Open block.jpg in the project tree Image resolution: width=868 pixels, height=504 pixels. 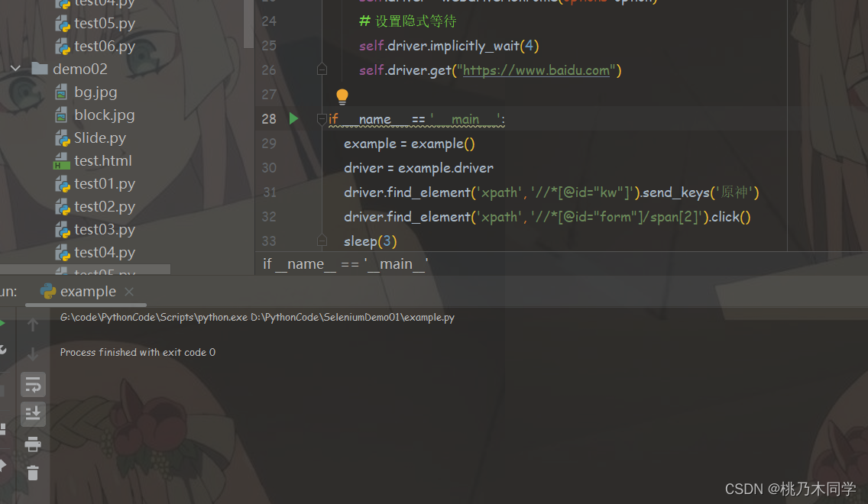pyautogui.click(x=104, y=115)
